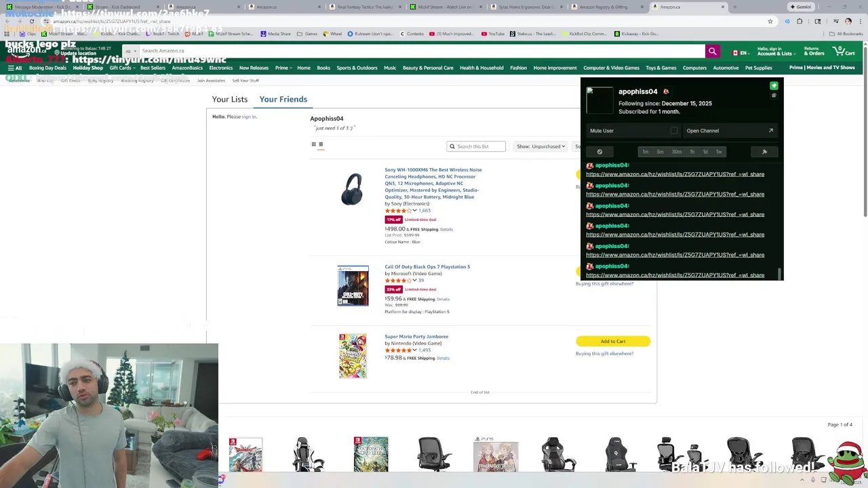Viewport: 868px width, 488px height.
Task: Open Sony WH-1000XM6 product title link
Action: [x=433, y=183]
